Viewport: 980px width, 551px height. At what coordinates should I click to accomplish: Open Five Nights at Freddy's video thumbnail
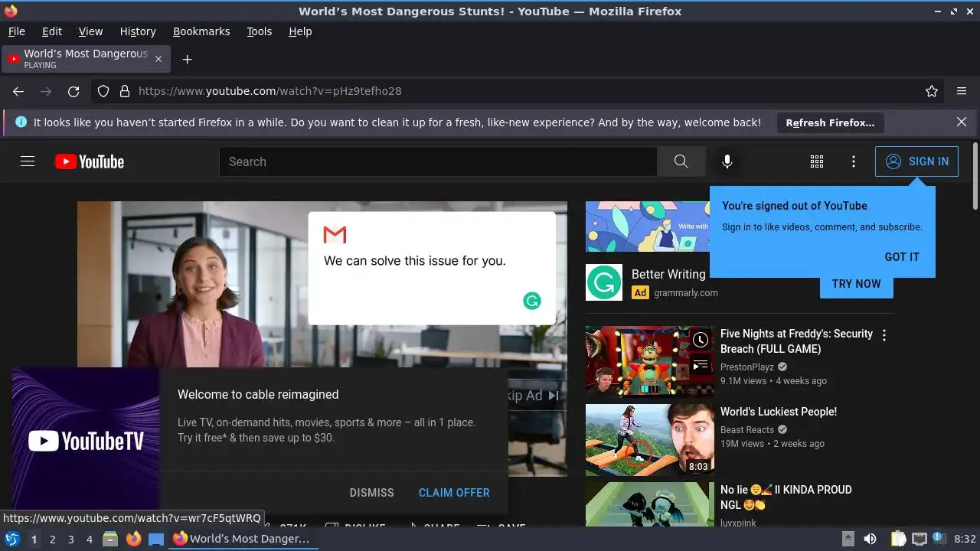(x=650, y=362)
